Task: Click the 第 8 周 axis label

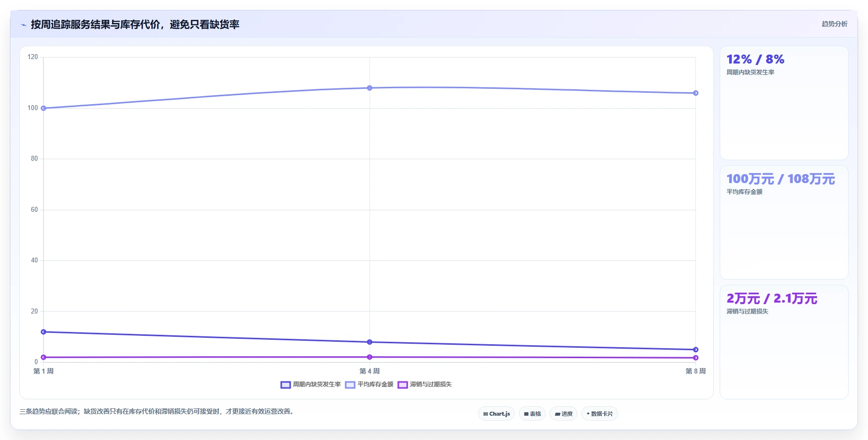Action: tap(695, 371)
